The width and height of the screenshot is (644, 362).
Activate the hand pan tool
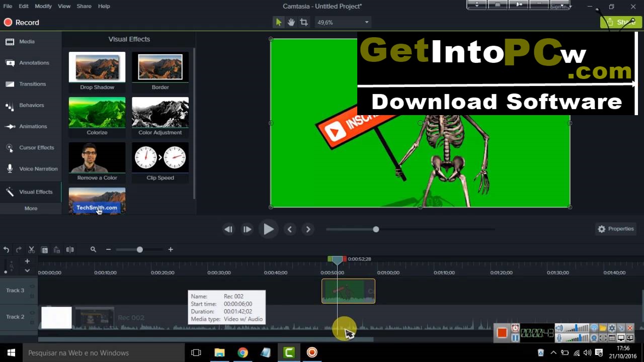(291, 22)
